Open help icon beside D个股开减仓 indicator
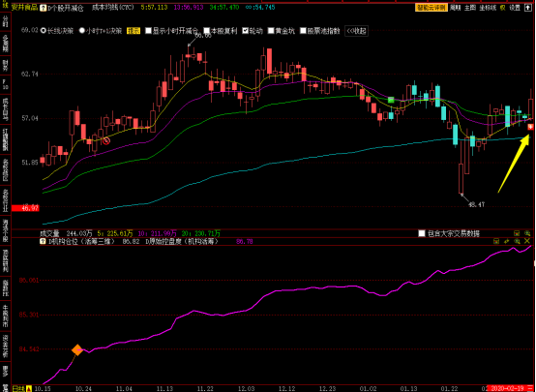Screen dimensions: 536x392 tap(44, 8)
